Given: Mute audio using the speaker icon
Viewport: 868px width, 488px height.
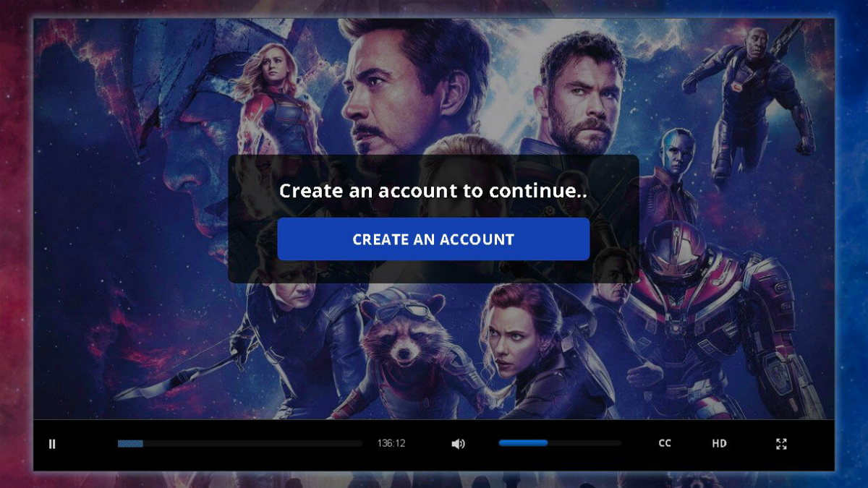Looking at the screenshot, I should (x=458, y=444).
